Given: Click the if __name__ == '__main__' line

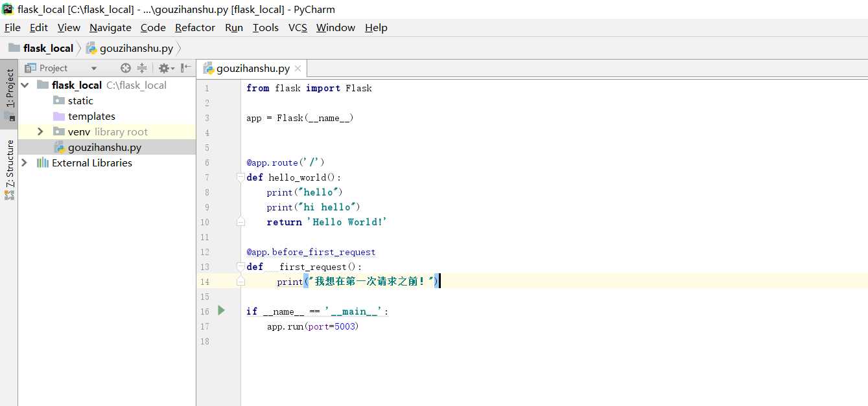Looking at the screenshot, I should coord(318,311).
